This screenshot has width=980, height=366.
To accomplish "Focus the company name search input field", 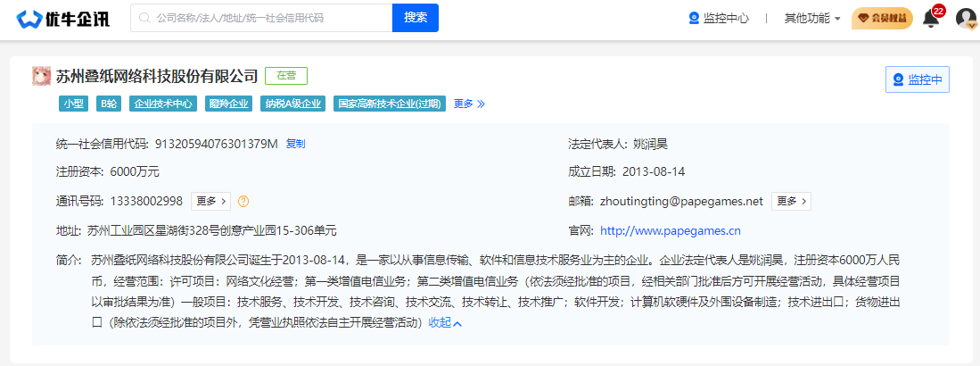I will (261, 18).
